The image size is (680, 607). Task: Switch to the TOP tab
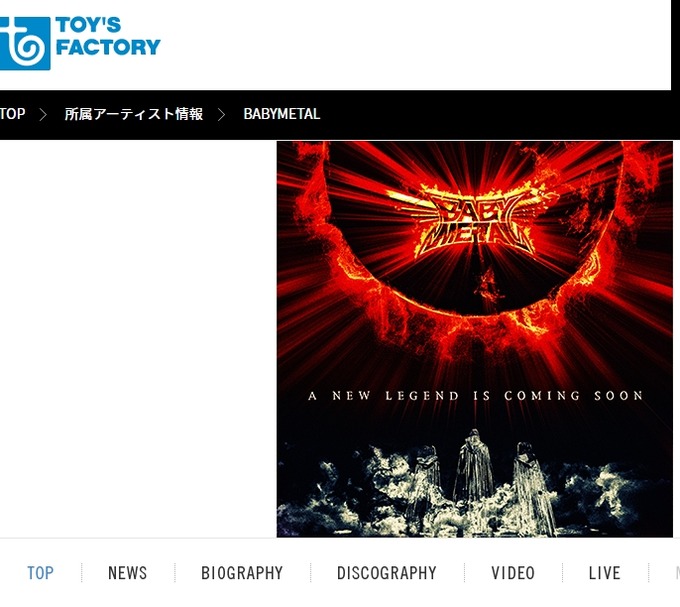[x=40, y=573]
